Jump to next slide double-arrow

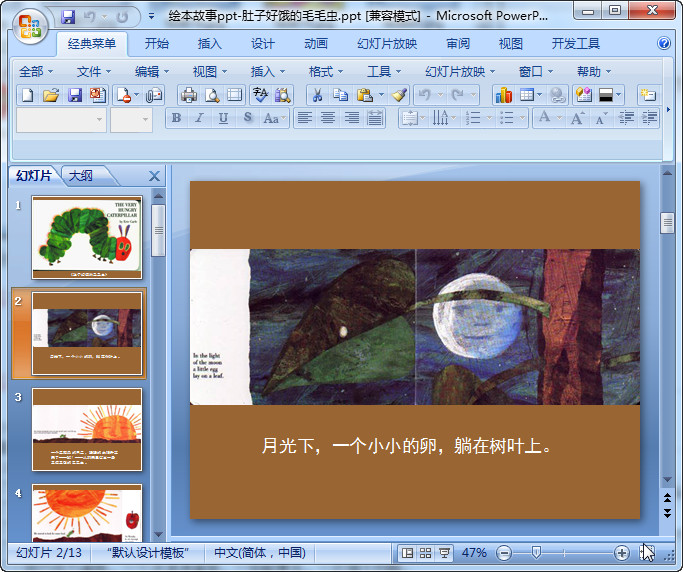(667, 512)
